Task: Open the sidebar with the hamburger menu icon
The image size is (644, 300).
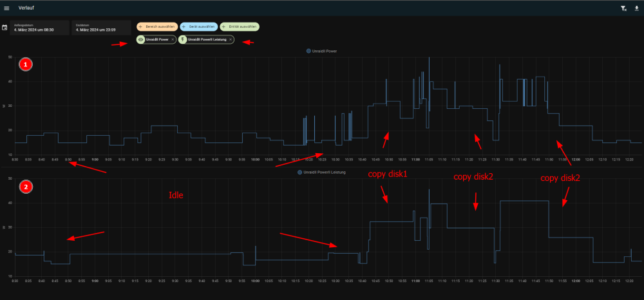Action: click(x=6, y=8)
